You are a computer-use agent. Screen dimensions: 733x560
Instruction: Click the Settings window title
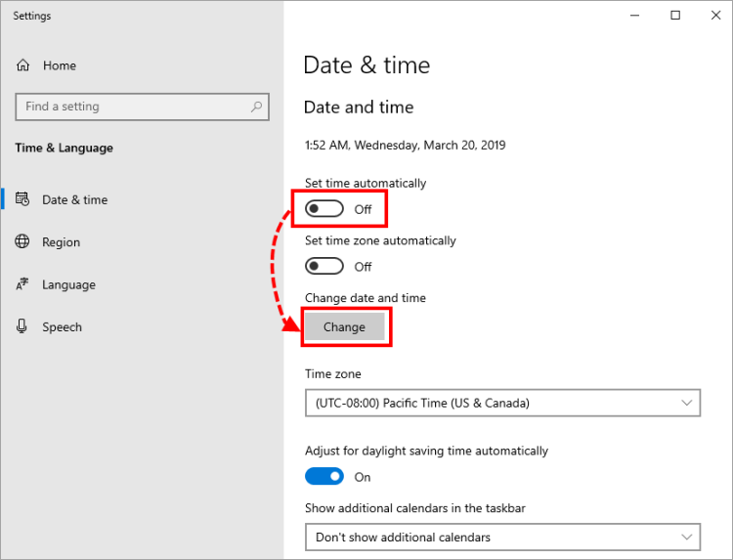pyautogui.click(x=32, y=16)
